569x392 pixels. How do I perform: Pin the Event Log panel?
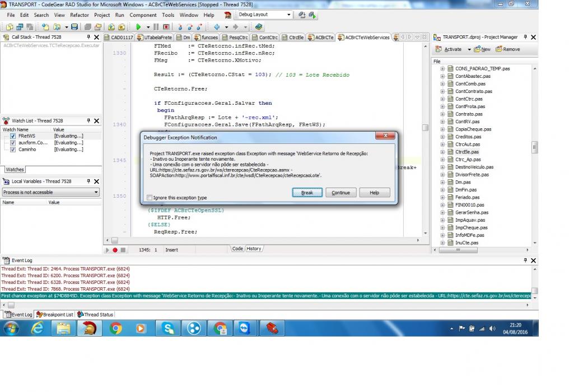525,260
